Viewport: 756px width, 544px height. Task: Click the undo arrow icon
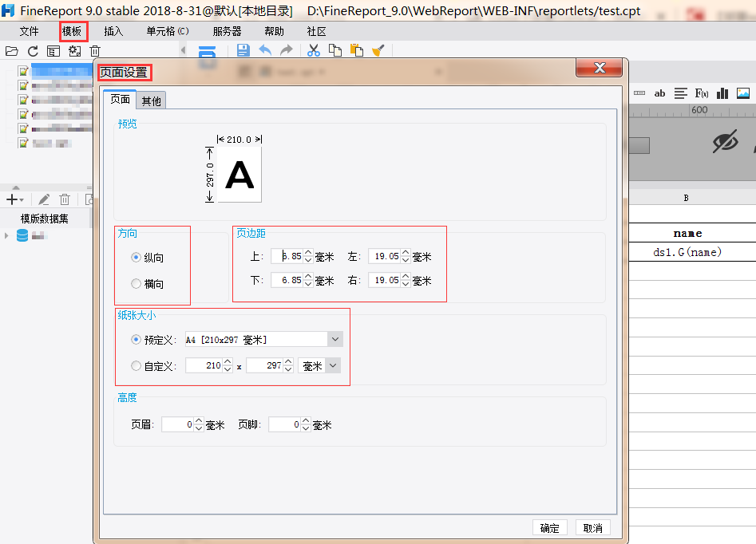click(265, 50)
